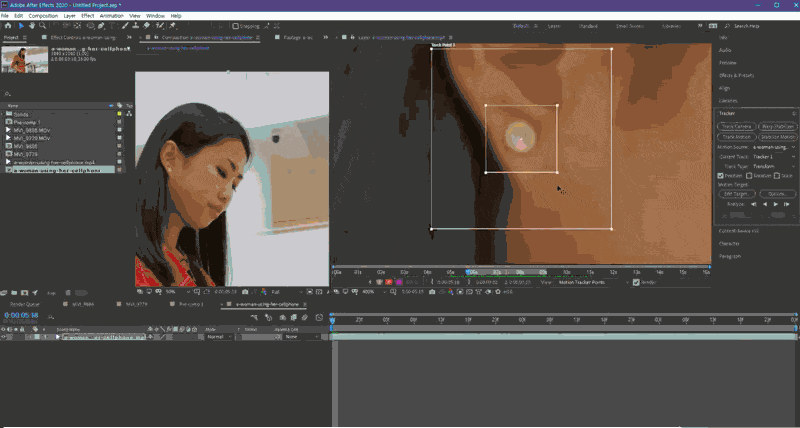Viewport: 800px width, 428px height.
Task: Select the Eraser tool
Action: coord(146,26)
